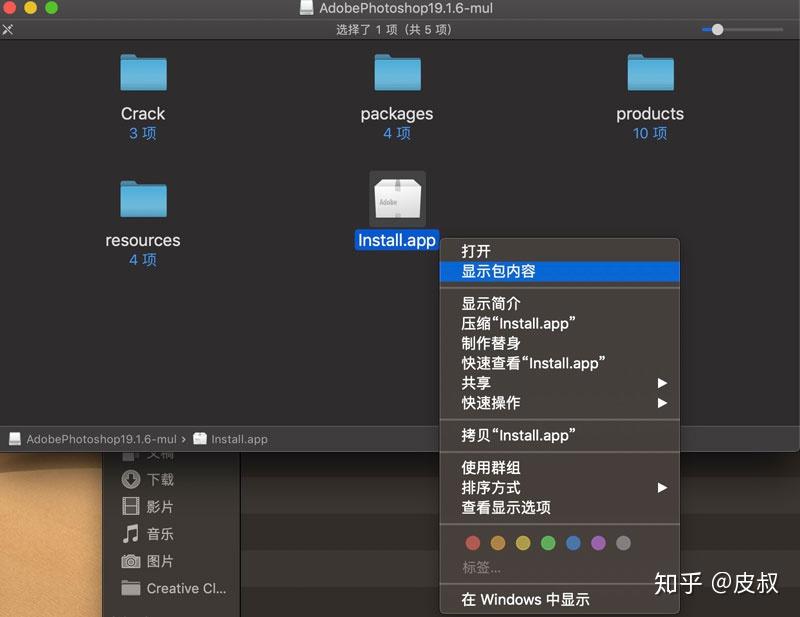Open Movies (影片) in the sidebar
The image size is (800, 617).
click(160, 507)
